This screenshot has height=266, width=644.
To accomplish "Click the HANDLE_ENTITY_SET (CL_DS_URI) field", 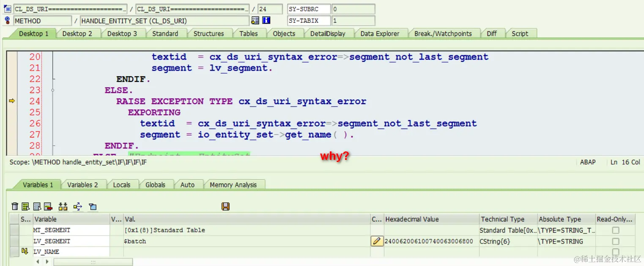I will pos(164,20).
